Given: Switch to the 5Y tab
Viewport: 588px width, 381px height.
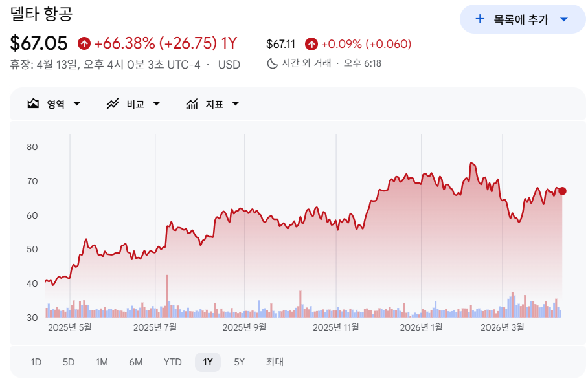Looking at the screenshot, I should [x=239, y=362].
